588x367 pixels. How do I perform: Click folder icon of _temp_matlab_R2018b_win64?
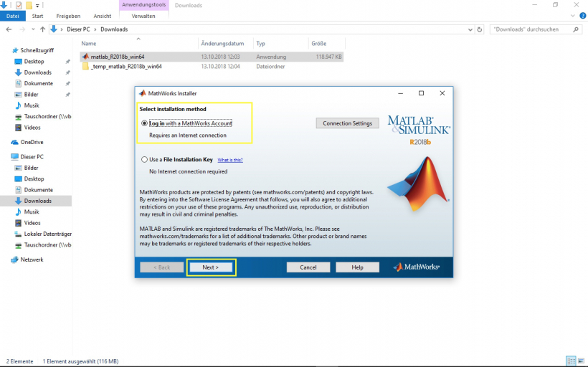point(85,67)
